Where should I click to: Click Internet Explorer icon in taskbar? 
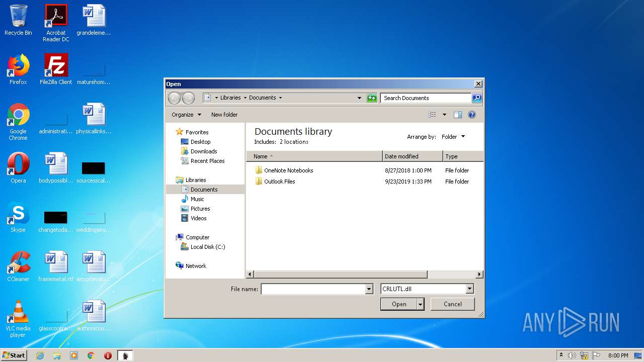tap(40, 355)
